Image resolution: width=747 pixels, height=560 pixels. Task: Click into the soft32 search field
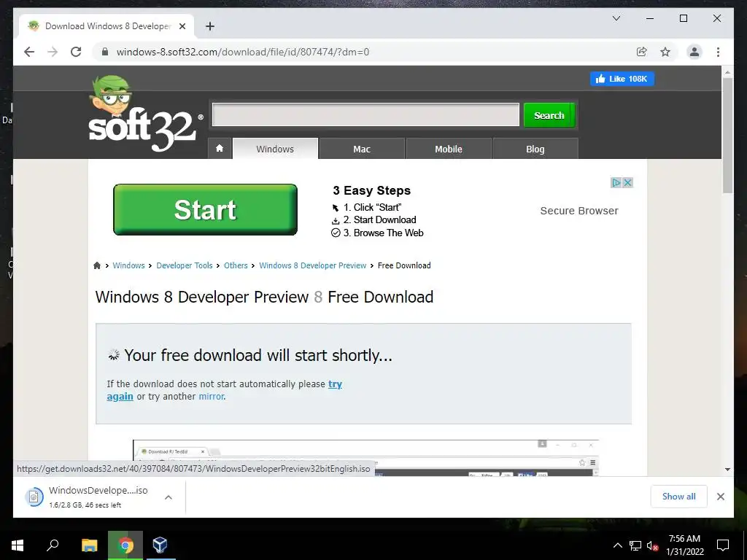(365, 114)
